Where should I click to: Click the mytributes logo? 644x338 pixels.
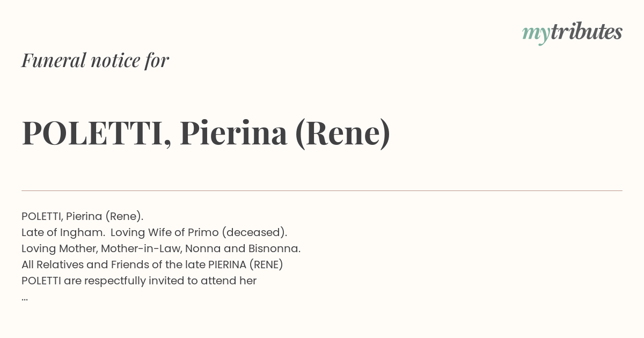(572, 33)
